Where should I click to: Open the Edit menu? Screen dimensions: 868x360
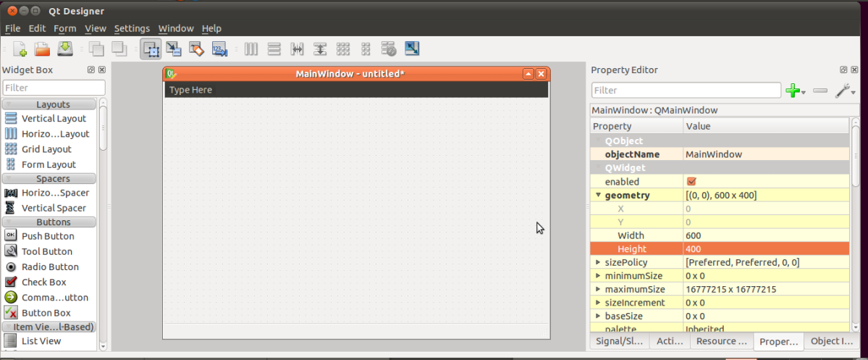[37, 28]
